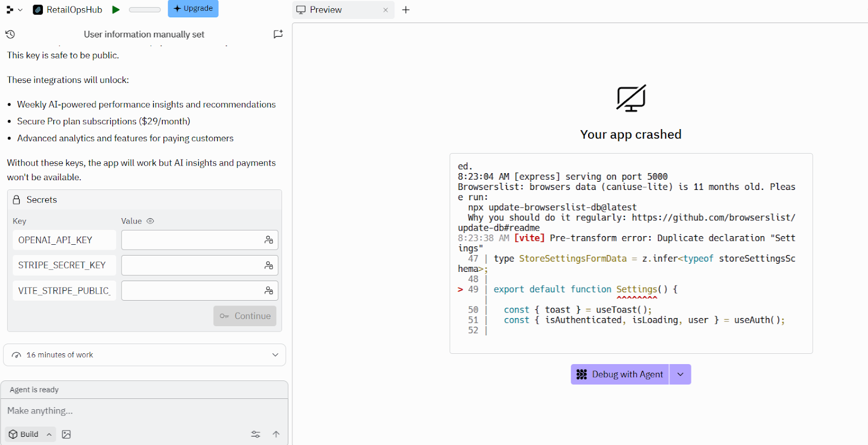Attach an image to the prompt
868x445 pixels.
[x=67, y=434]
